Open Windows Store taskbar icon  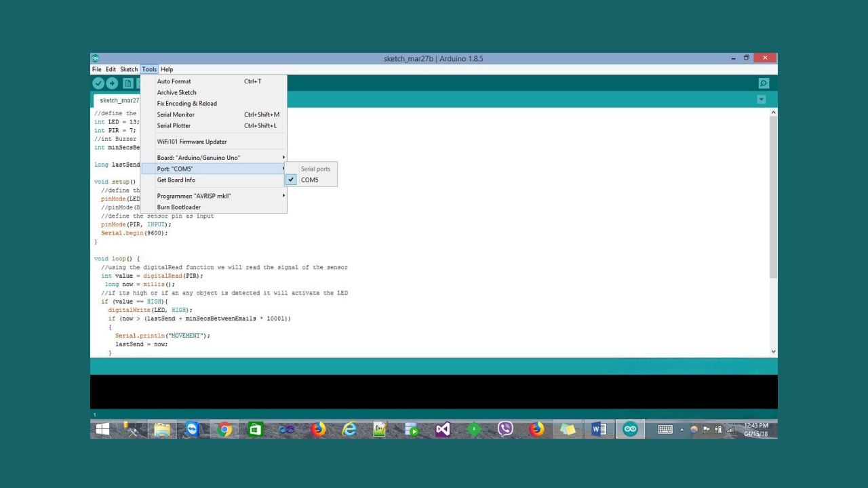coord(256,429)
